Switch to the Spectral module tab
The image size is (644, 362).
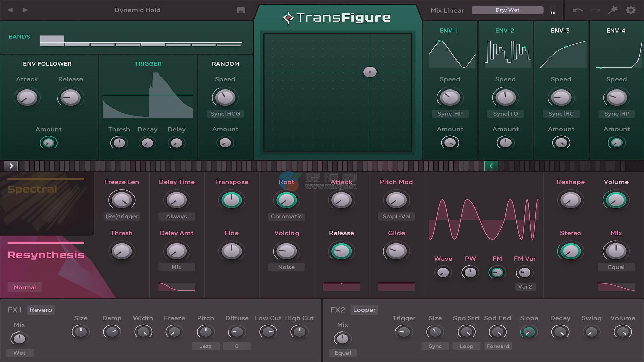(x=33, y=189)
